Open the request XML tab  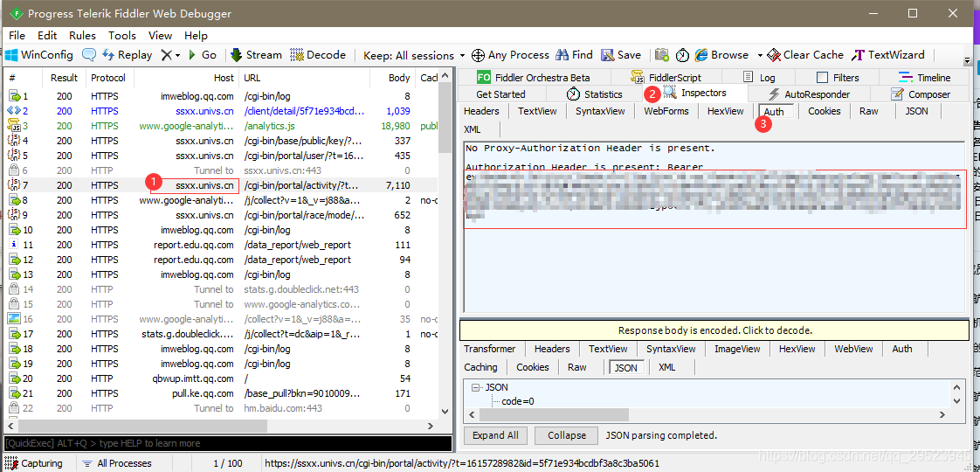pyautogui.click(x=473, y=129)
